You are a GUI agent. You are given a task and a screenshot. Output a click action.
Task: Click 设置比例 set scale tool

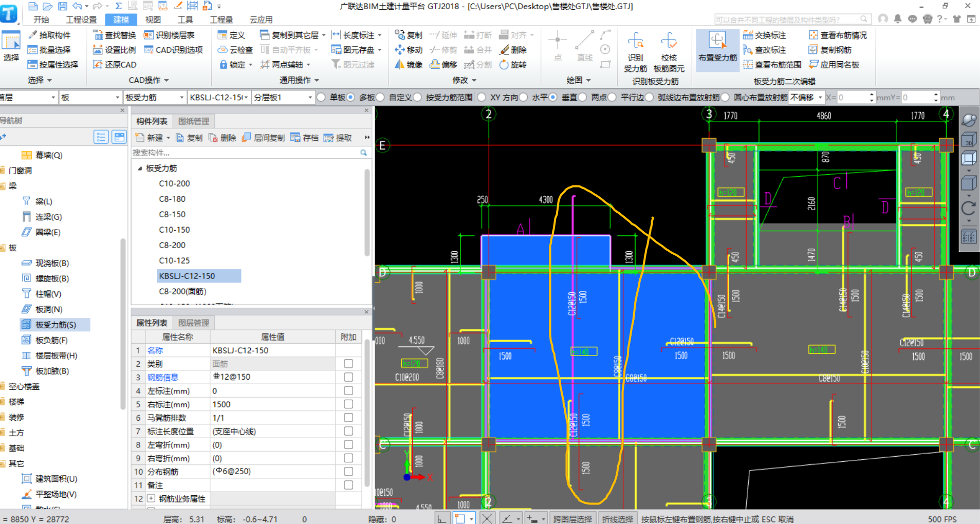click(115, 50)
